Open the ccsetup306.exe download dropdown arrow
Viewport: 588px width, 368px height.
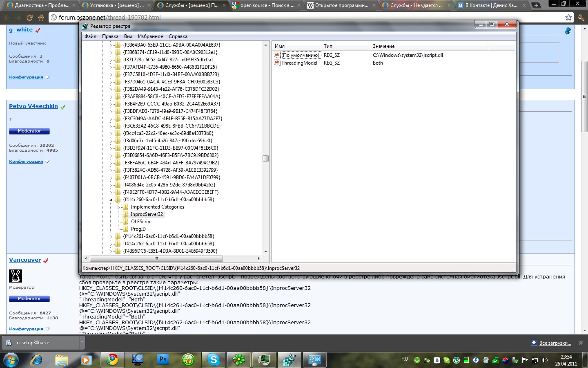[82, 342]
